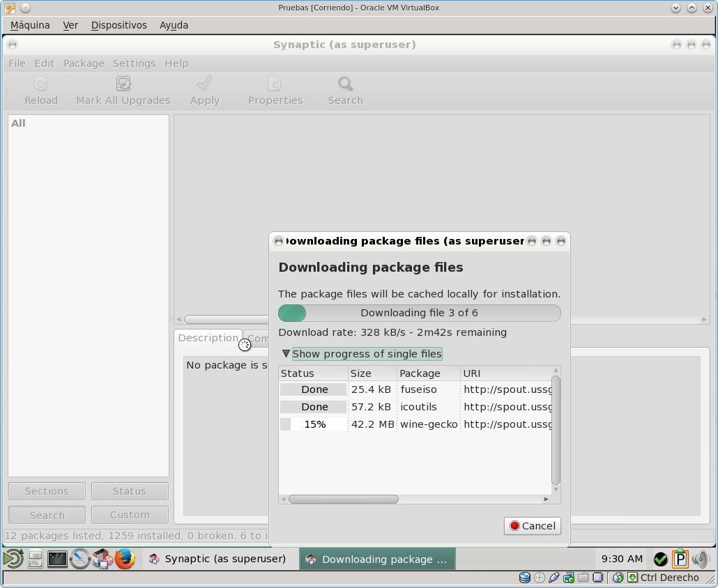The width and height of the screenshot is (718, 588).
Task: Click the green checkmark tray icon
Action: click(x=660, y=559)
